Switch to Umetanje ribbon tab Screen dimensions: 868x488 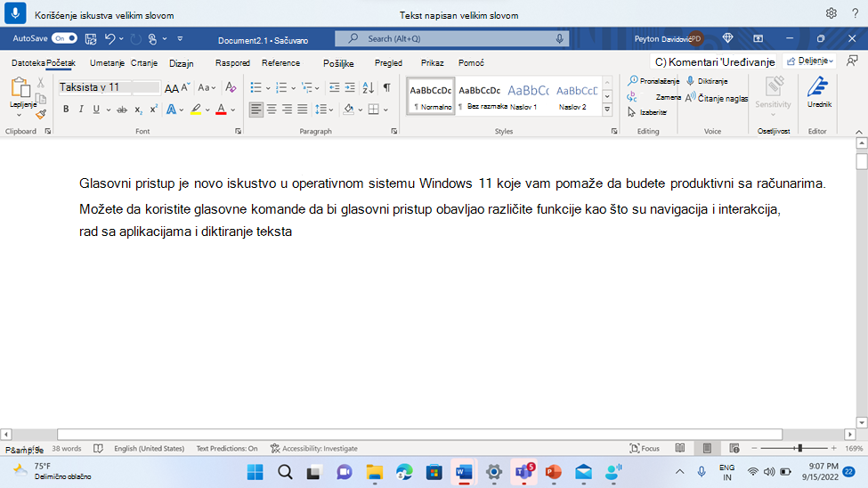point(107,63)
